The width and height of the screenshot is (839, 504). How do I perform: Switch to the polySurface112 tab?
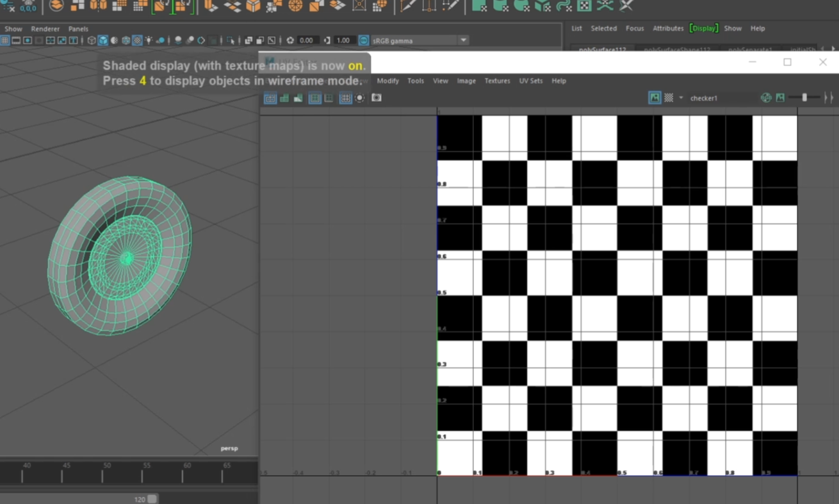602,49
